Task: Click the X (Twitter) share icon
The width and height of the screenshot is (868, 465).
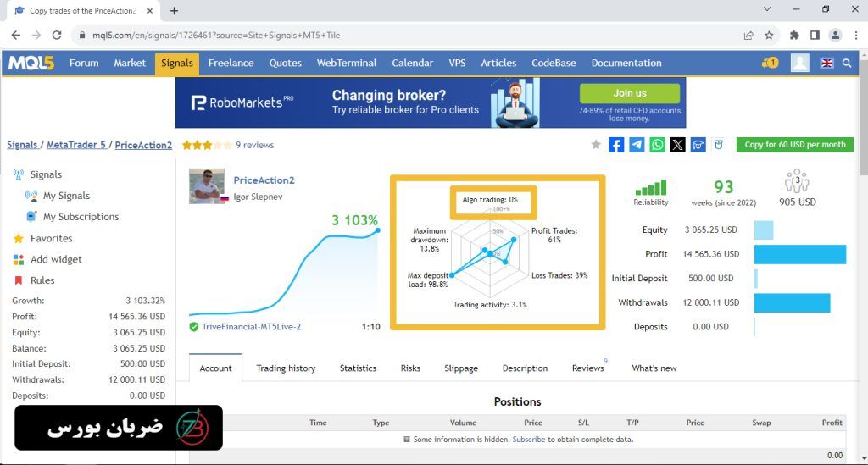Action: (x=677, y=145)
